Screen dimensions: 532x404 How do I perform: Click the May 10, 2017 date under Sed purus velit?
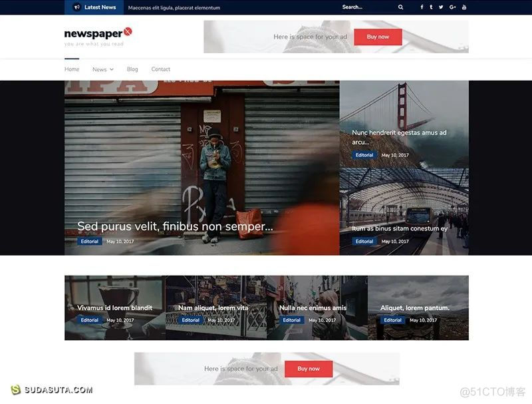(x=120, y=242)
